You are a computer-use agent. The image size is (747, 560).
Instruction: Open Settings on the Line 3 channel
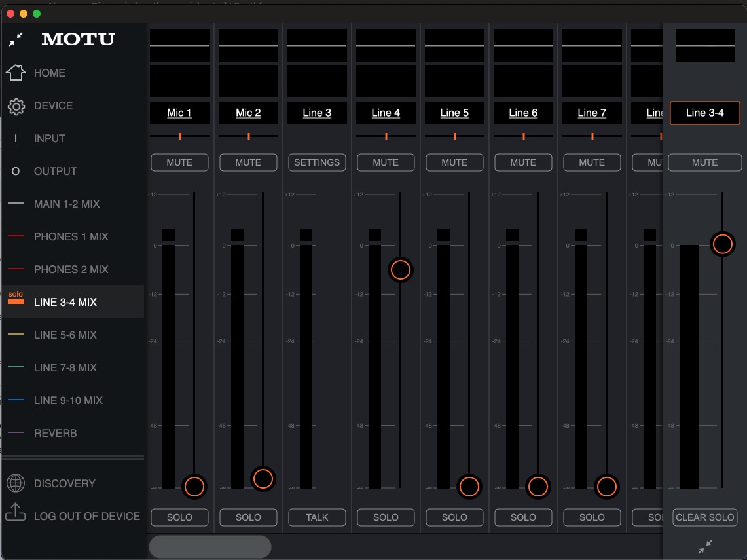point(317,162)
